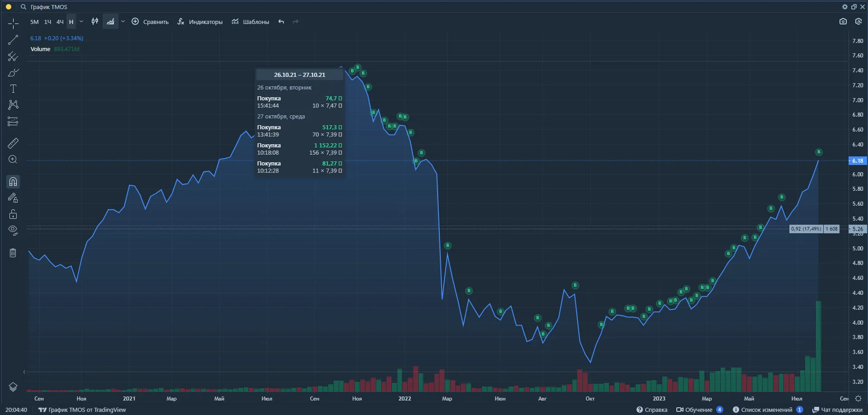Expand the timeframe interval dropdown arrow

[81, 22]
